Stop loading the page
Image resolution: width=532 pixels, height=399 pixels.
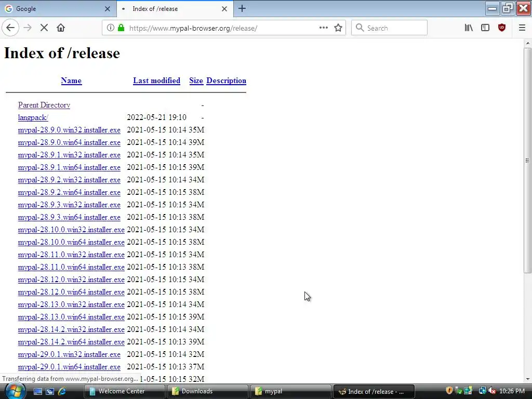(x=44, y=28)
